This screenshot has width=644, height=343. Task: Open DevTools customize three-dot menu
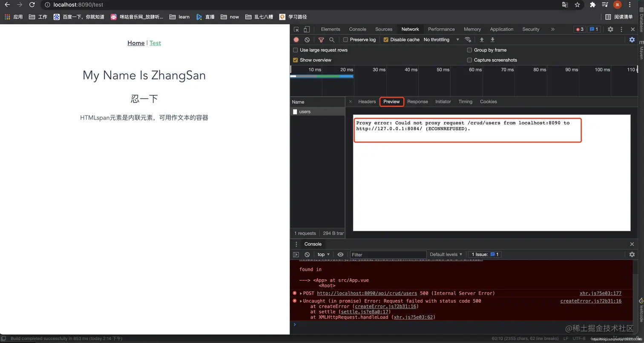click(621, 29)
